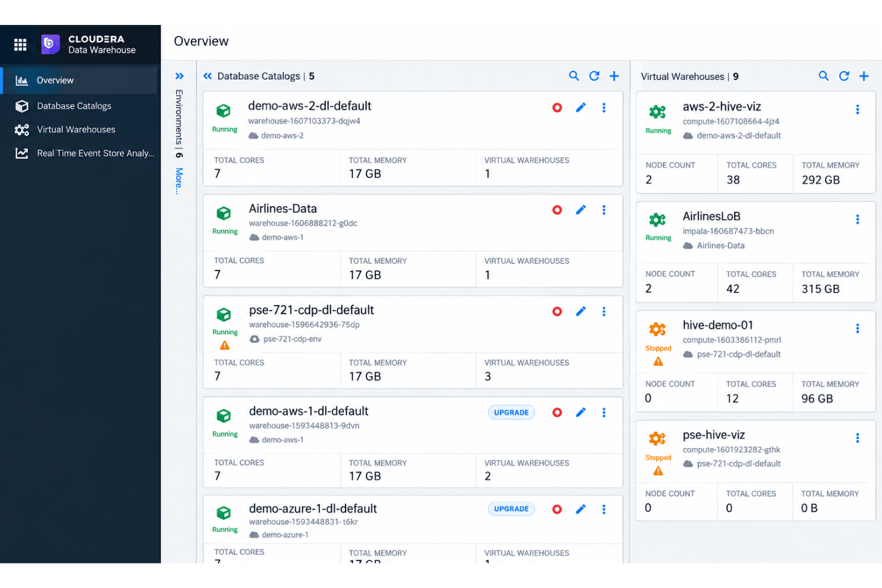Click the 292 GB total memory value
The image size is (882, 588).
821,180
